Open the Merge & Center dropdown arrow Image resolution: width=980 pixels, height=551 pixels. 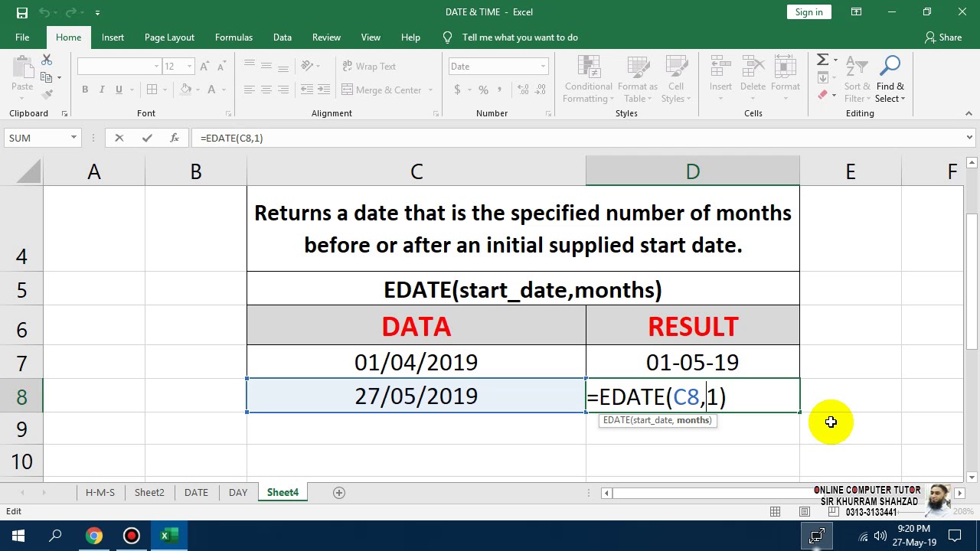tap(430, 90)
